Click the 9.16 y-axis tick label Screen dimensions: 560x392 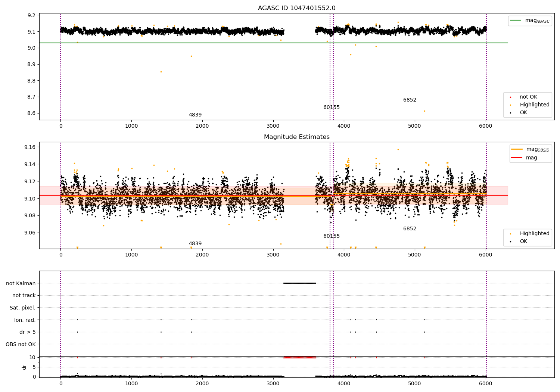pos(30,147)
